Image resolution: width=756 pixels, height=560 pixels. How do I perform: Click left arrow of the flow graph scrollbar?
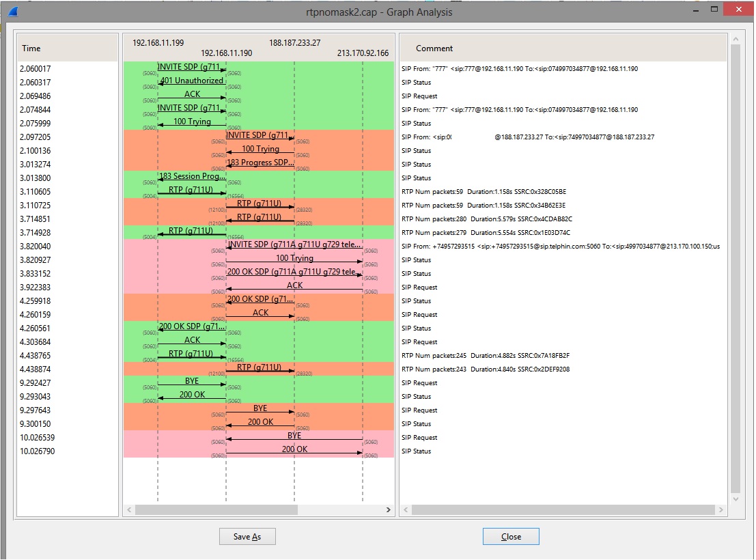[x=128, y=509]
